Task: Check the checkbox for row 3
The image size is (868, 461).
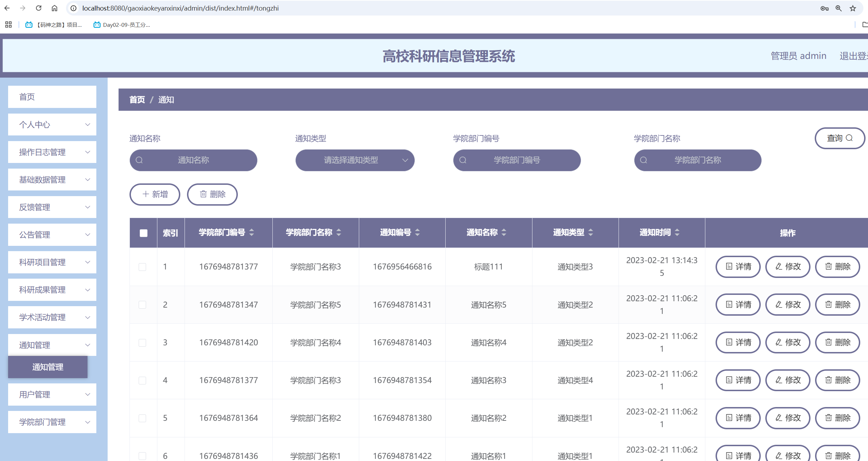Action: tap(143, 342)
